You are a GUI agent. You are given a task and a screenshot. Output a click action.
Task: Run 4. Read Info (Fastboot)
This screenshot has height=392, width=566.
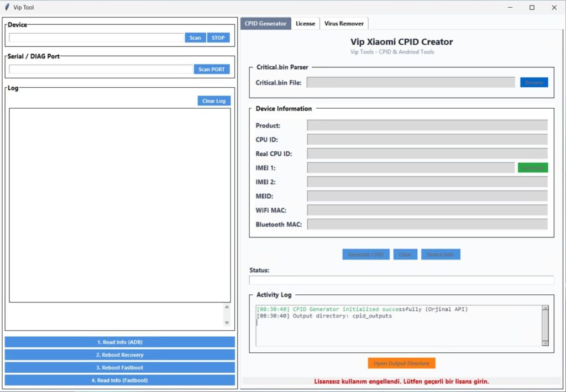(120, 380)
